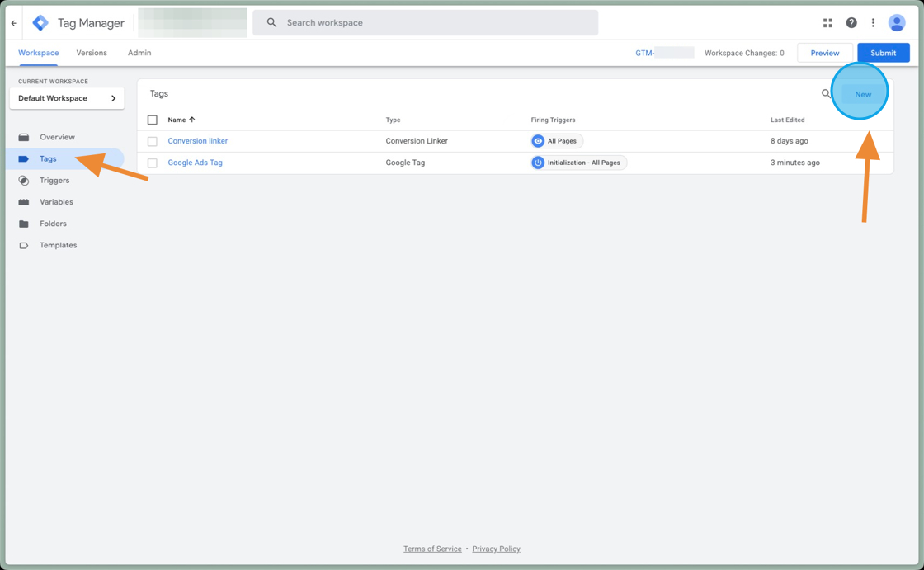Open the Overview section in the sidebar

(59, 137)
